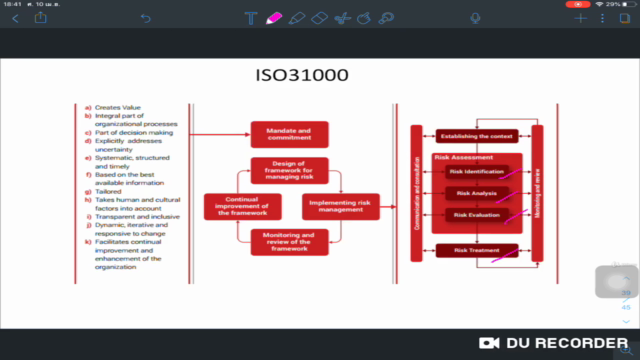Screen dimensions: 640x360
Task: Tap the Wi-Fi status icon
Action: tap(599, 4)
